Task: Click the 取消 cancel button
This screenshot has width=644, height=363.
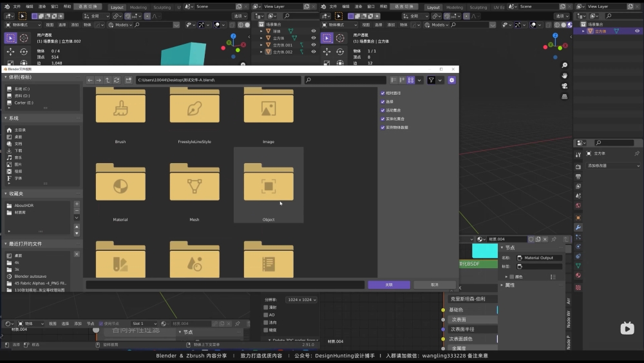Action: pos(435,284)
